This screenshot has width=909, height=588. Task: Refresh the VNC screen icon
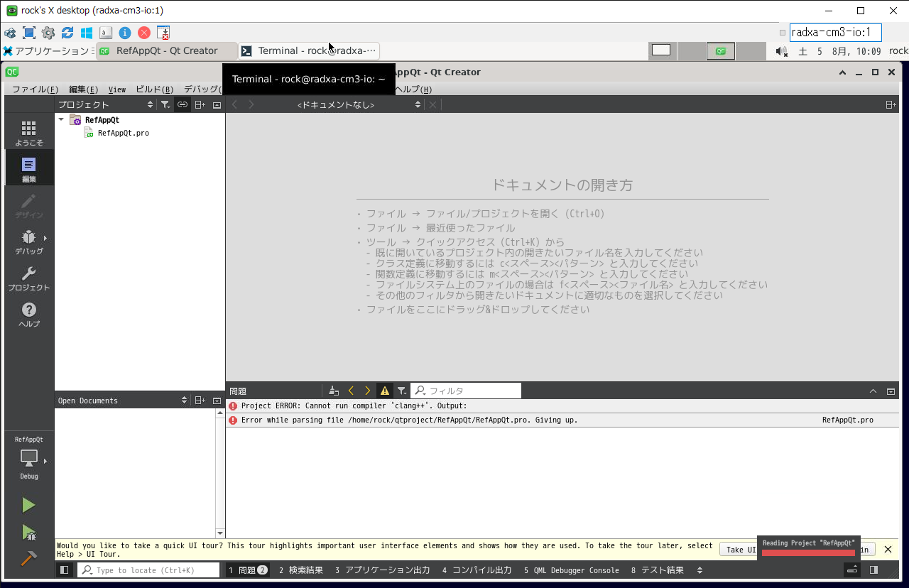[67, 33]
